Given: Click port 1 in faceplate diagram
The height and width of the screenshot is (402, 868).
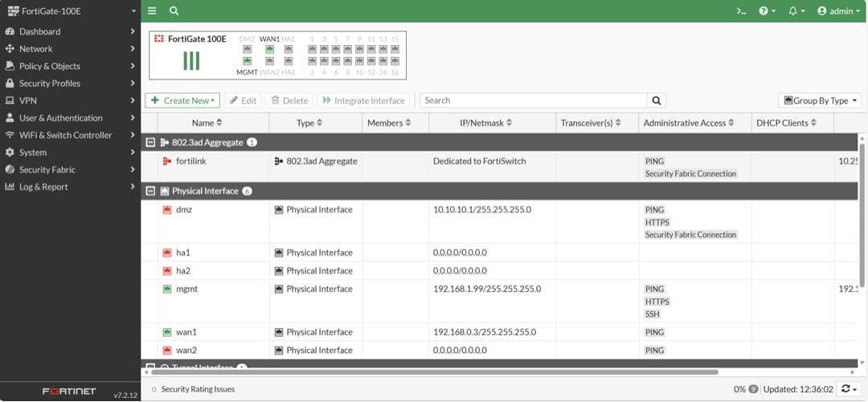Looking at the screenshot, I should pyautogui.click(x=312, y=49).
